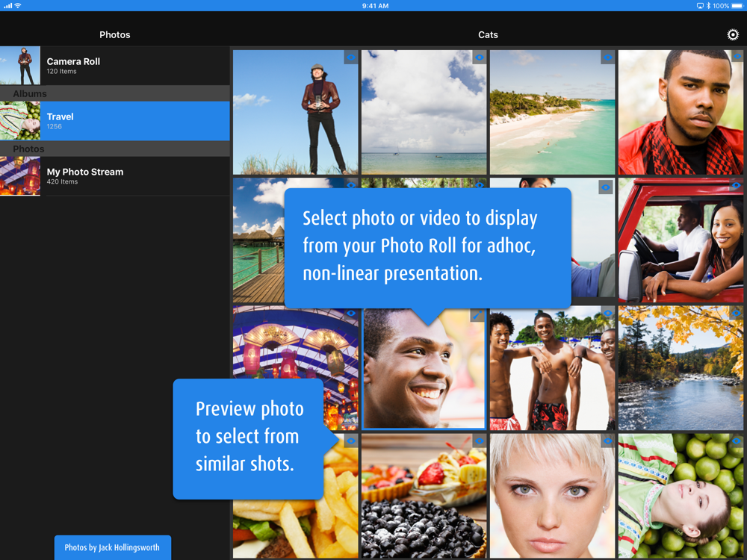Viewport: 747px width, 560px height.
Task: Select the overwater bungalows pier photo
Action: 258,240
